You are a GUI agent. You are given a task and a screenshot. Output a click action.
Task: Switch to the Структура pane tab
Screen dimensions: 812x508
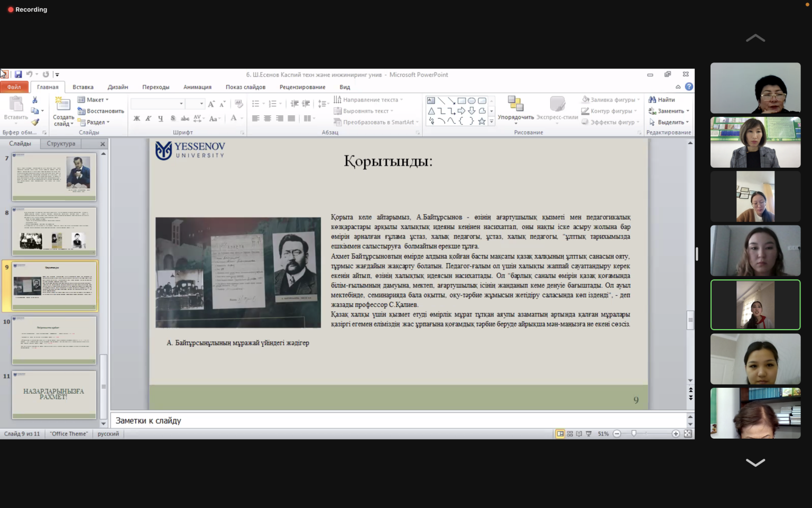[x=61, y=143]
